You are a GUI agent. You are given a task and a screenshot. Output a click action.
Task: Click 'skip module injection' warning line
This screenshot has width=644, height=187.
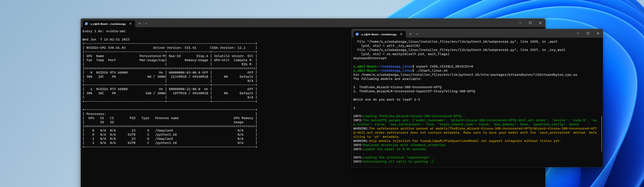click(x=457, y=141)
